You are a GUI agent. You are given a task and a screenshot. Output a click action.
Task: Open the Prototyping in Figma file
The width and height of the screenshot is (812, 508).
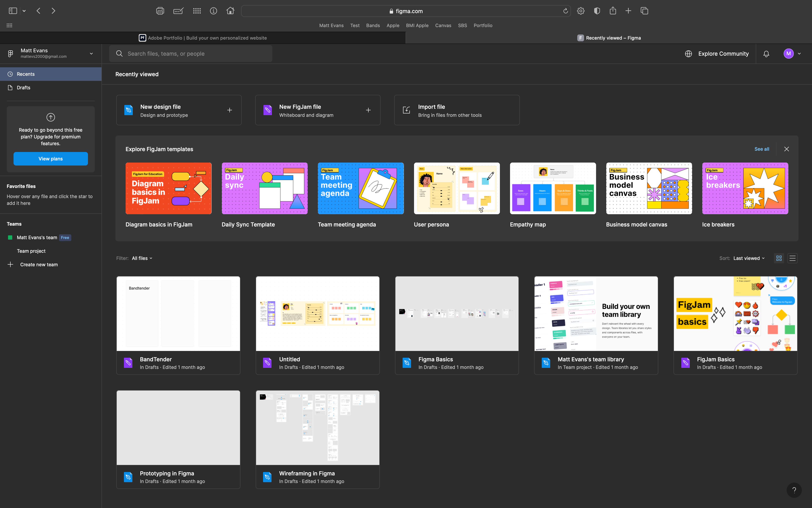click(178, 439)
